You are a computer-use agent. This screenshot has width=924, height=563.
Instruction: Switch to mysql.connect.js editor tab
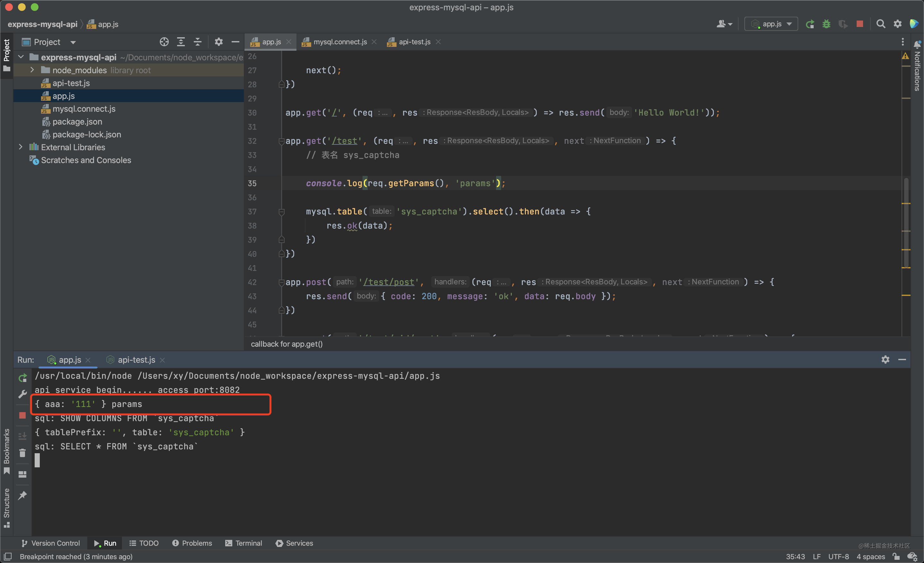coord(339,42)
